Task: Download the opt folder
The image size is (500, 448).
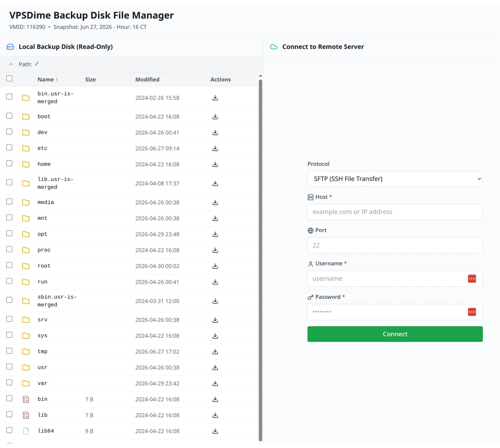Action: (x=215, y=234)
